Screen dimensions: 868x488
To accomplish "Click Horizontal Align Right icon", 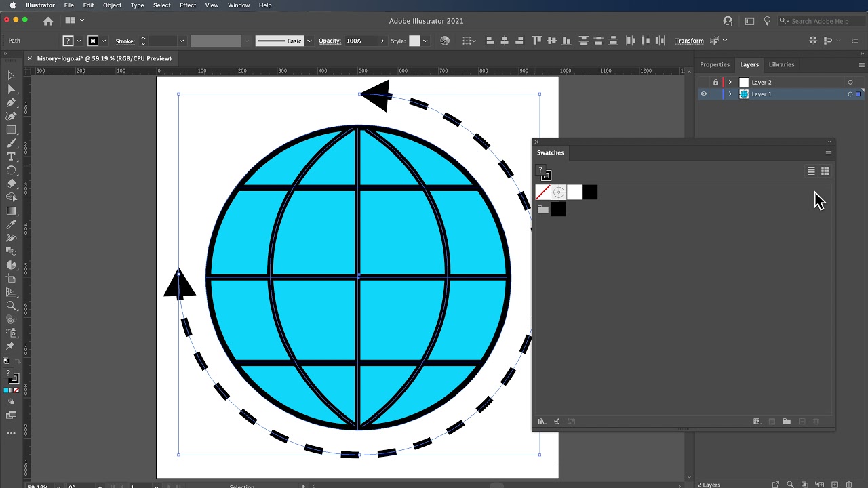I will pos(519,41).
